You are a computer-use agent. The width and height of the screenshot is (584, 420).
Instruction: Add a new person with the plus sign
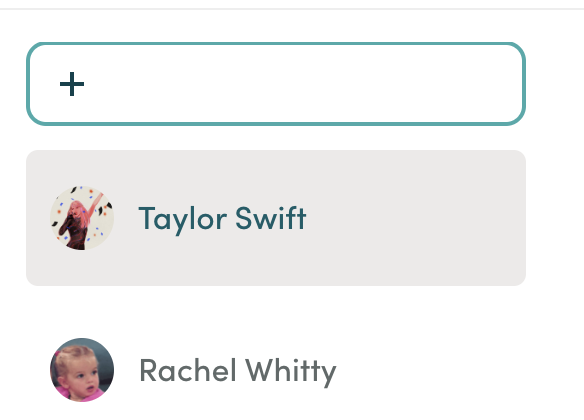tap(72, 84)
